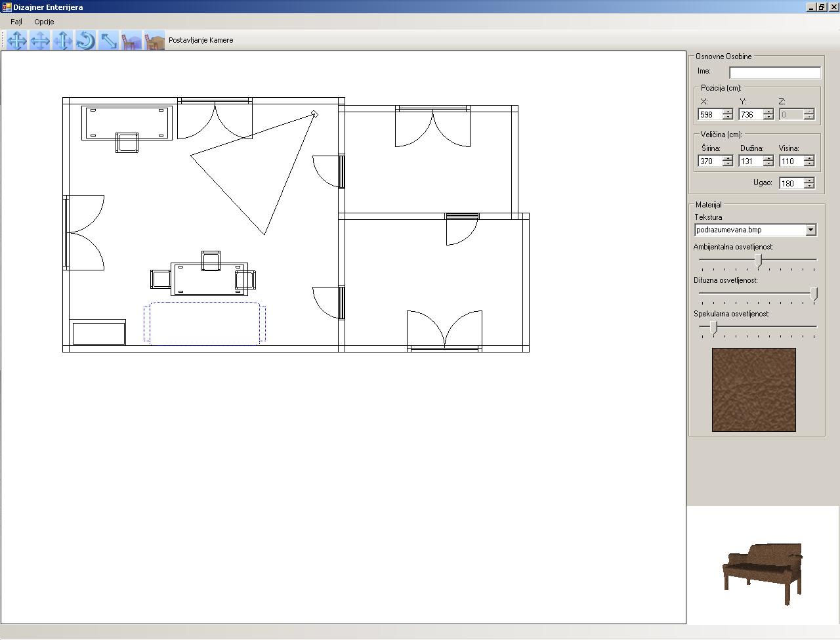Viewport: 840px width, 640px height.
Task: Select the vertical move tool
Action: (63, 41)
